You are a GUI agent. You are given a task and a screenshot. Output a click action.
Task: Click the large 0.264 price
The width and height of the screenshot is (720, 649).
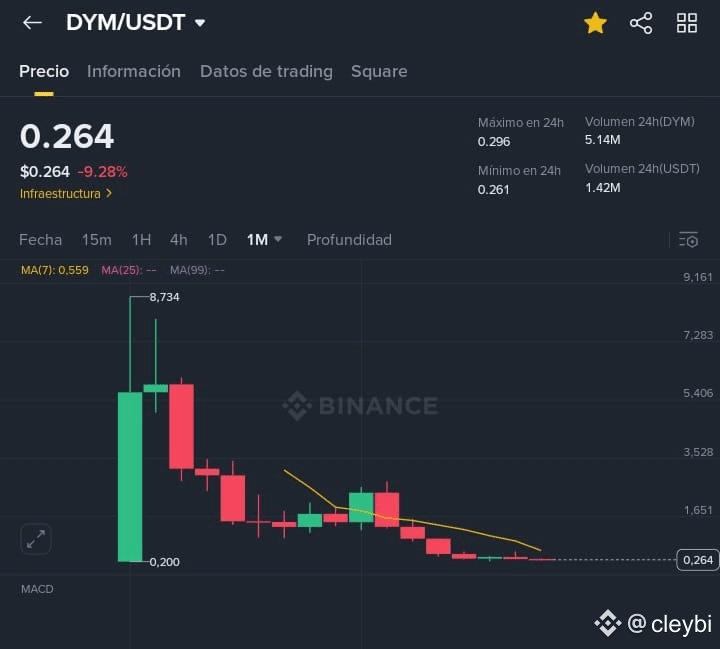click(67, 136)
